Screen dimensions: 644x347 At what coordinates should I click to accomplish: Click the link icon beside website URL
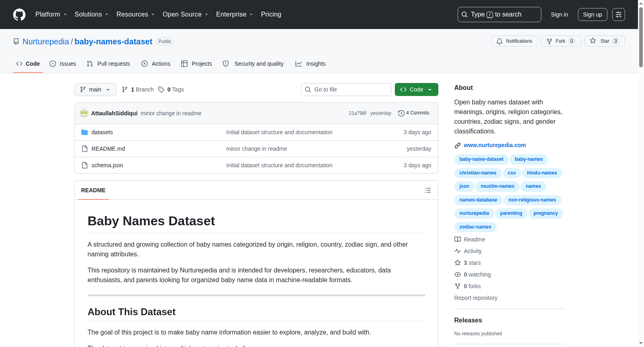pyautogui.click(x=458, y=145)
